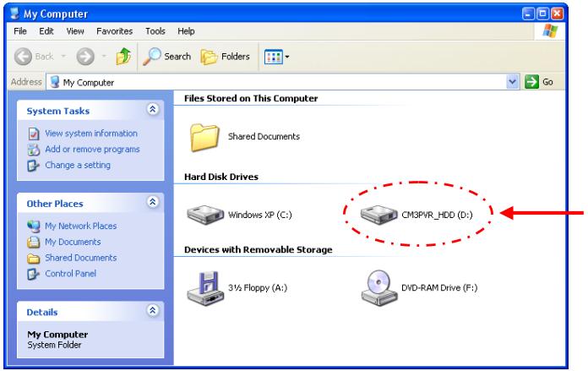Click View system information link
This screenshot has height=371, width=588.
tap(91, 134)
